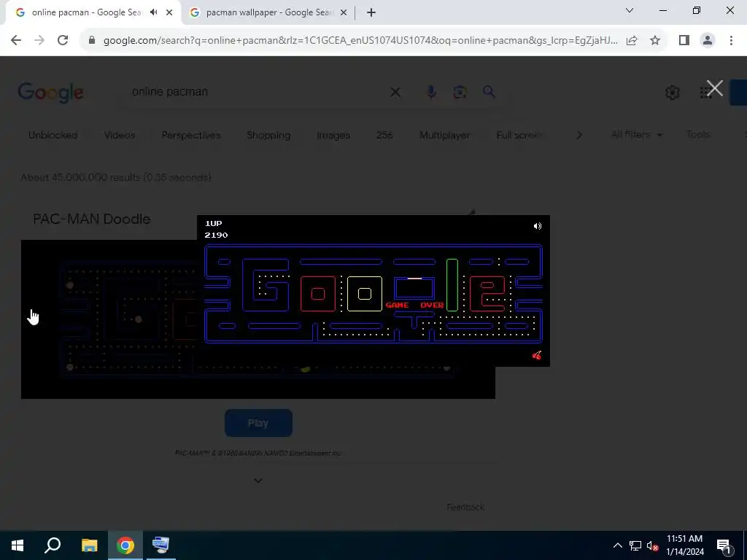Show hidden system tray icons
The width and height of the screenshot is (747, 560).
tap(617, 545)
